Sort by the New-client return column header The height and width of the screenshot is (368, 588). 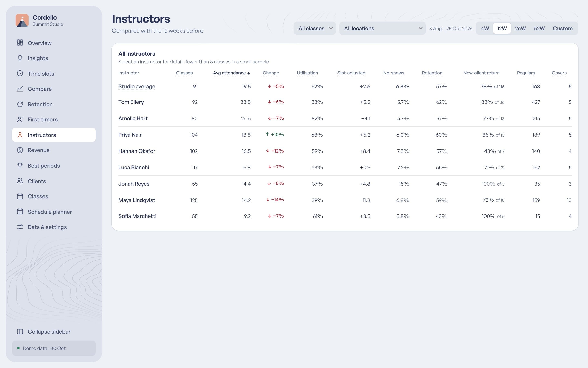(481, 73)
